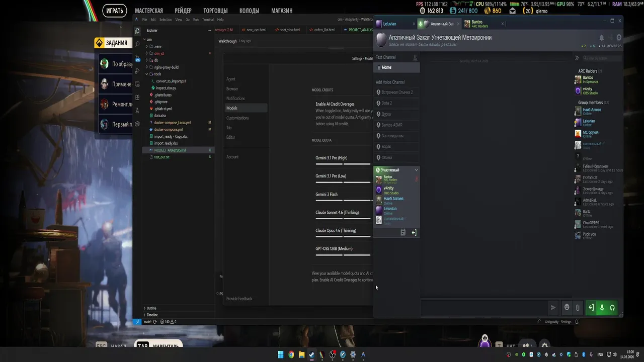Select Customizations settings category
This screenshot has width=644, height=362.
(237, 118)
